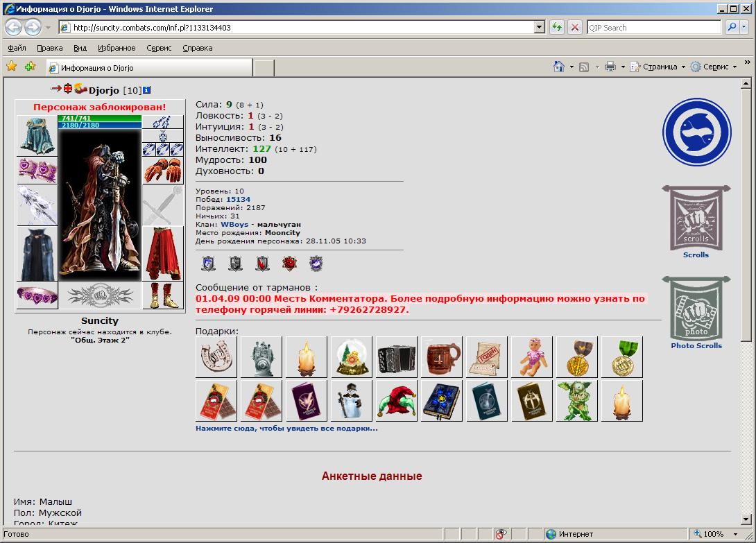Screen dimensions: 756x543
Task: Expand the Print options dropdown arrow
Action: 623,67
